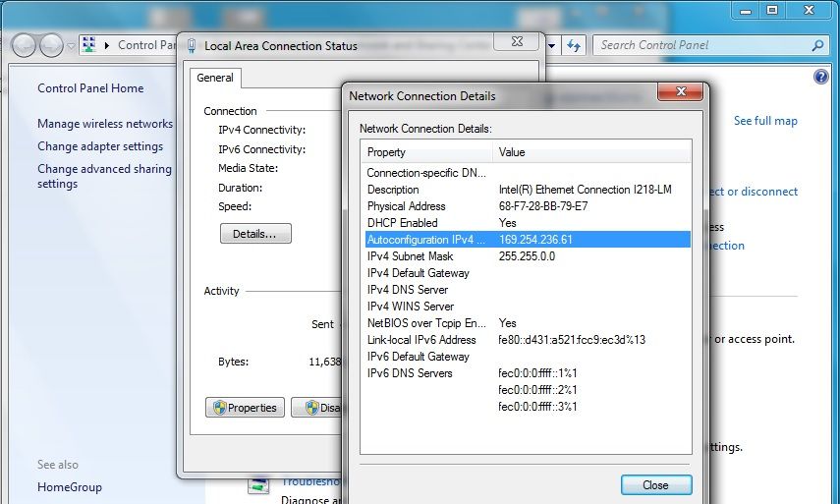The image size is (840, 504).
Task: Maximize the Control Panel window
Action: click(772, 10)
